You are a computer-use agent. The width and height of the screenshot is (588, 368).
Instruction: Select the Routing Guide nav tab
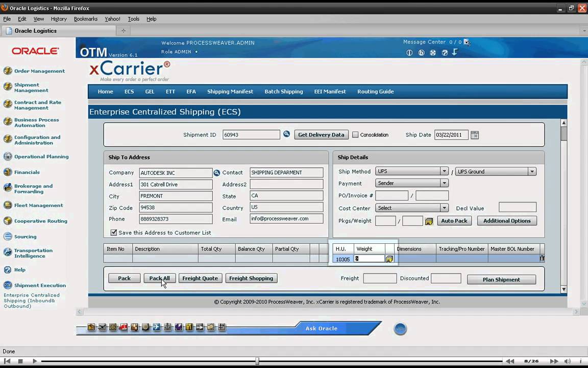pyautogui.click(x=375, y=91)
